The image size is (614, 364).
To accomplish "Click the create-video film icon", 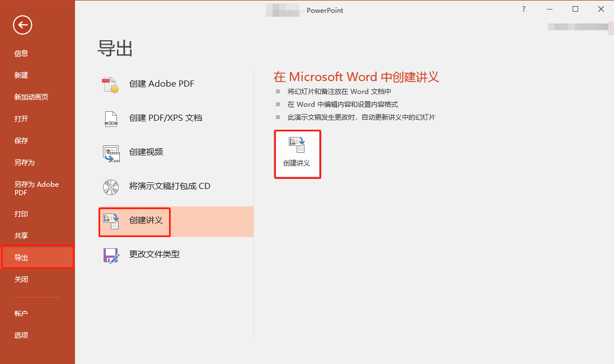I will [111, 154].
